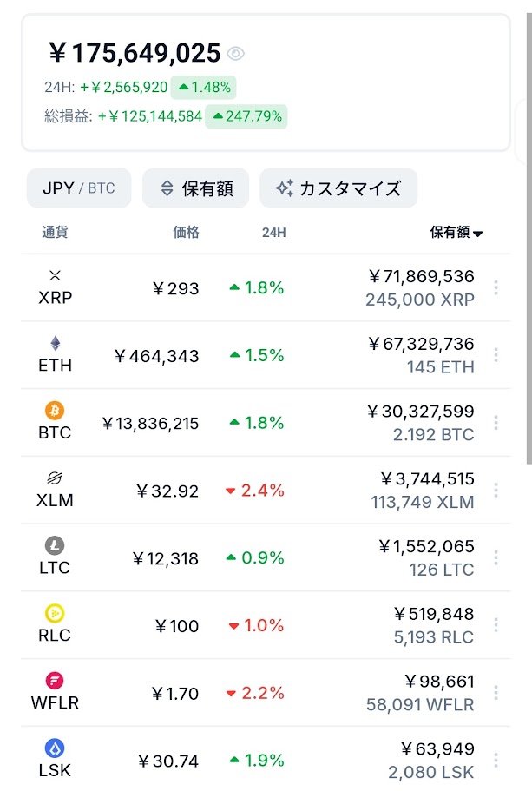
Task: Open three-dot menu for BTC row
Action: tap(496, 423)
